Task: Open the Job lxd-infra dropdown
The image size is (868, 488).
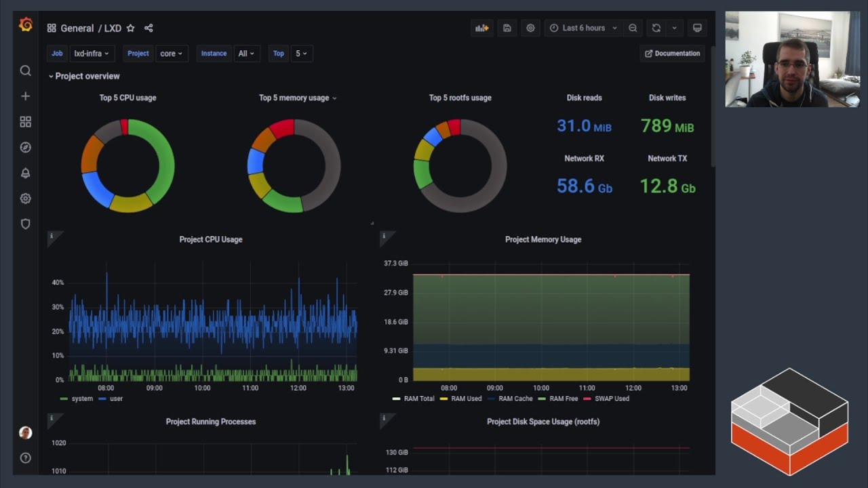Action: coord(92,54)
